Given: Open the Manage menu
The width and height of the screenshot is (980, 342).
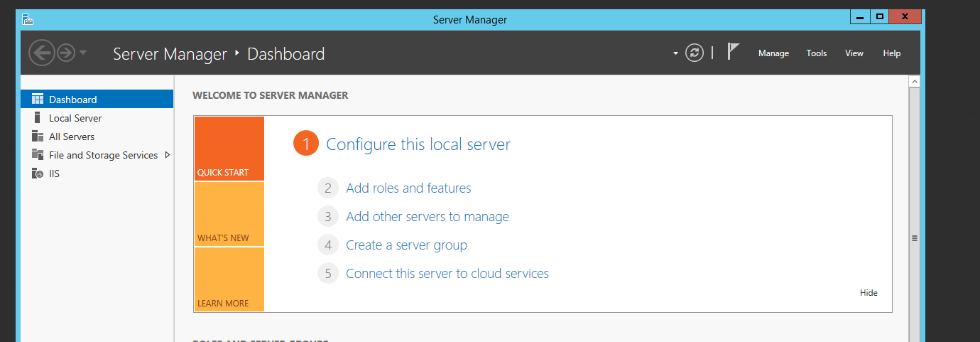Looking at the screenshot, I should 773,53.
